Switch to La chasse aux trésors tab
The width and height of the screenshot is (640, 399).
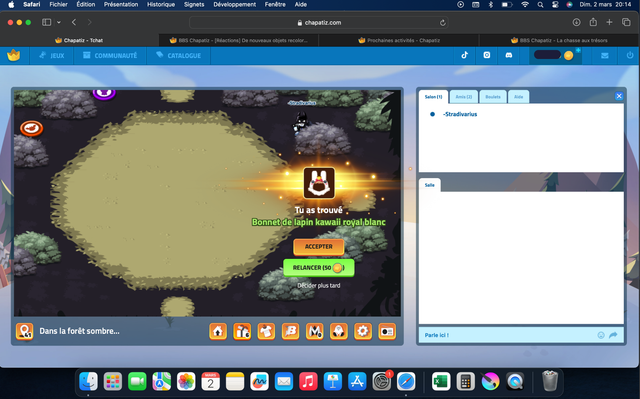[x=559, y=40]
